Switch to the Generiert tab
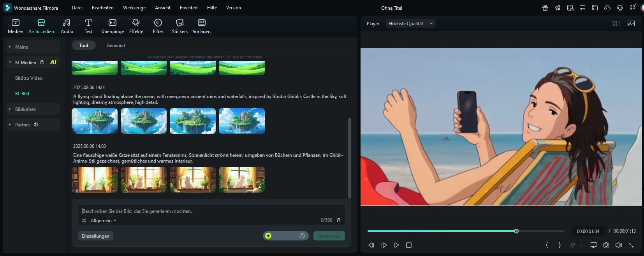This screenshot has height=256, width=644. click(x=116, y=46)
